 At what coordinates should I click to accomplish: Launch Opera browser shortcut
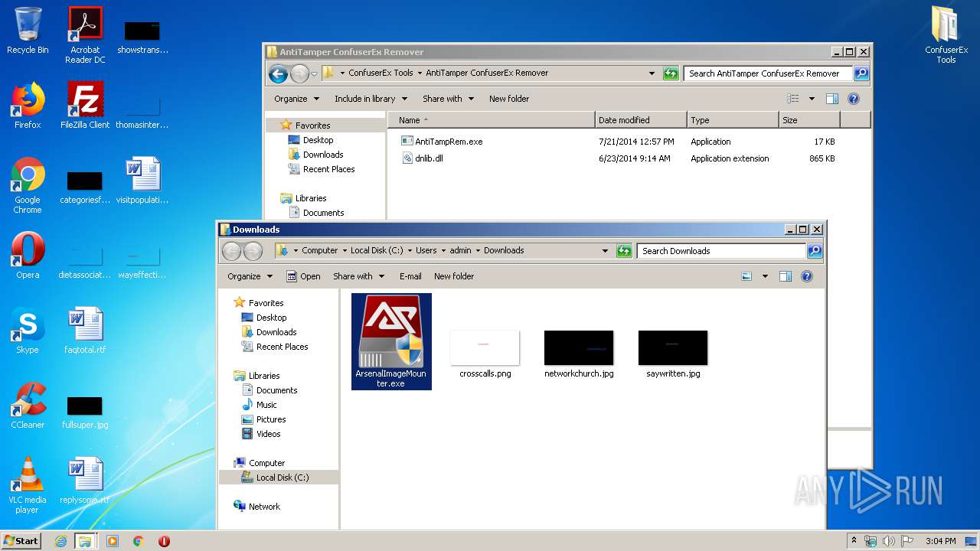click(28, 256)
